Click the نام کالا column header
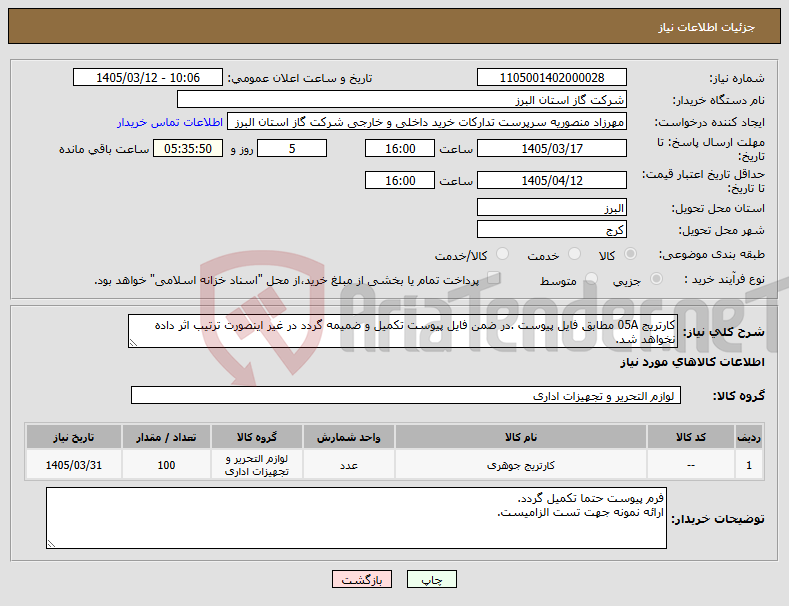The height and width of the screenshot is (606, 789). (x=521, y=437)
